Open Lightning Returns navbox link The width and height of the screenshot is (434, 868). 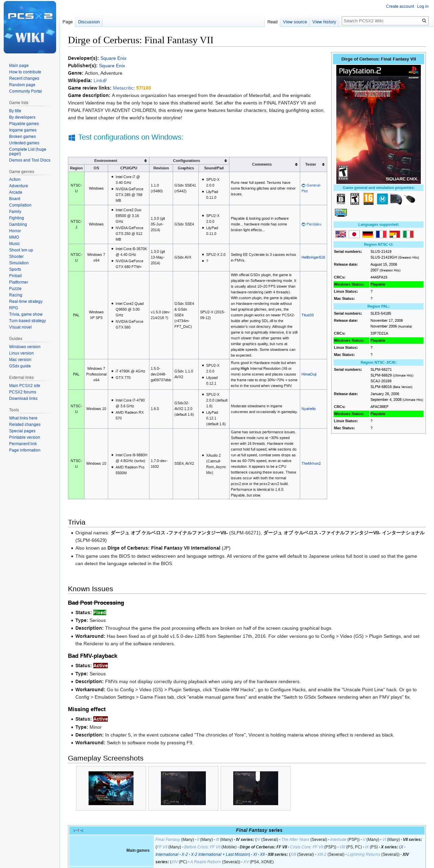[x=364, y=854]
